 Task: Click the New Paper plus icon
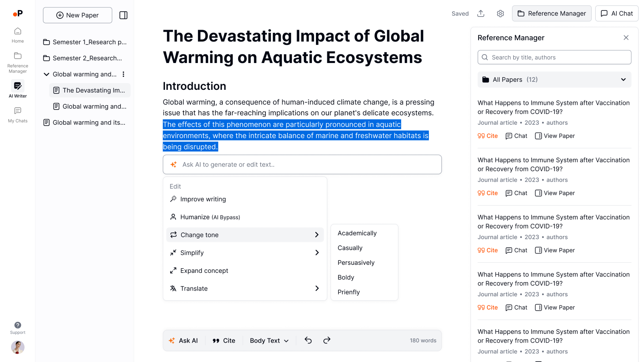[x=59, y=15]
